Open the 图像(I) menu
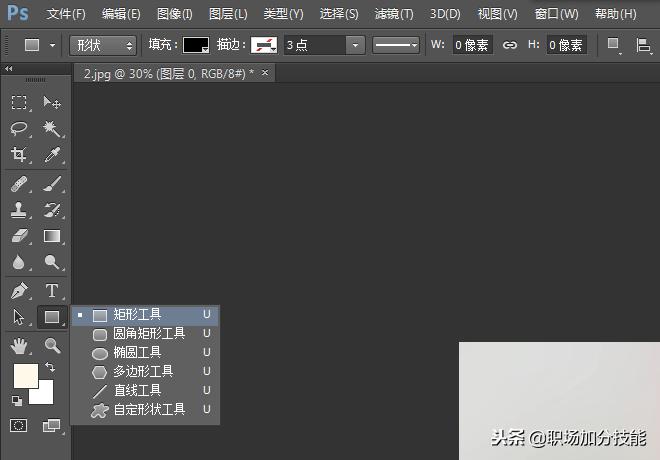The image size is (660, 460). [175, 14]
